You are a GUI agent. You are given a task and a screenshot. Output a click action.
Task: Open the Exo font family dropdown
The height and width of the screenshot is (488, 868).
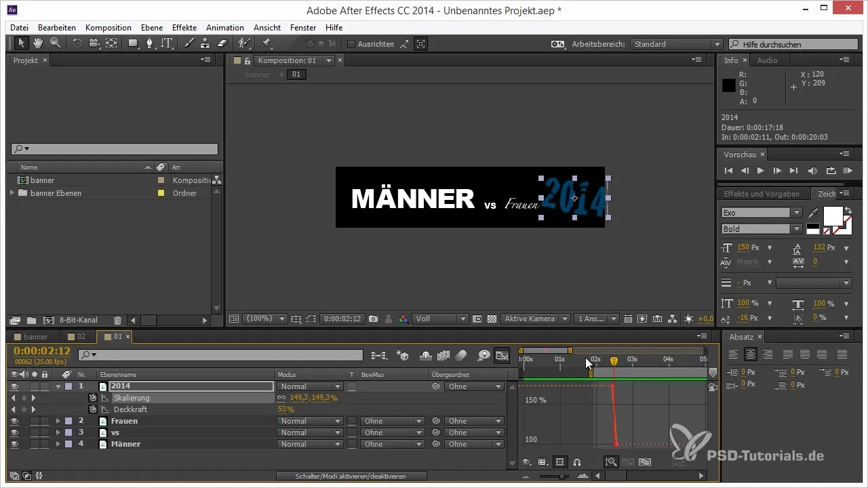tap(762, 213)
